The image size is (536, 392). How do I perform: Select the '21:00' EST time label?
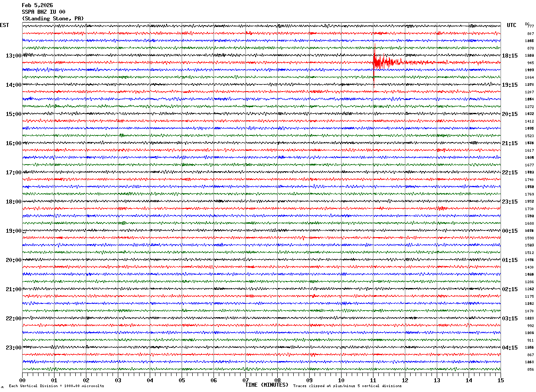[x=13, y=289]
